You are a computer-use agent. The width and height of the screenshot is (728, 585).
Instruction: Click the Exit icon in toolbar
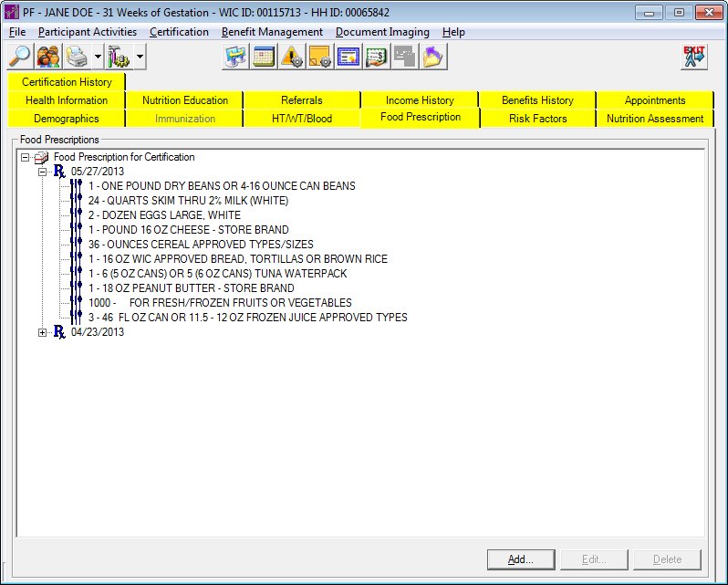(693, 57)
